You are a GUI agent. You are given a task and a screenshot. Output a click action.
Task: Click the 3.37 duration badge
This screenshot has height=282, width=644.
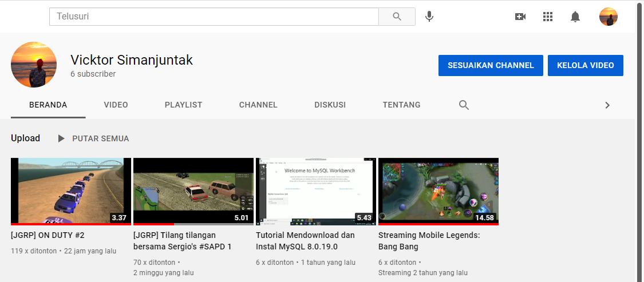pos(119,217)
